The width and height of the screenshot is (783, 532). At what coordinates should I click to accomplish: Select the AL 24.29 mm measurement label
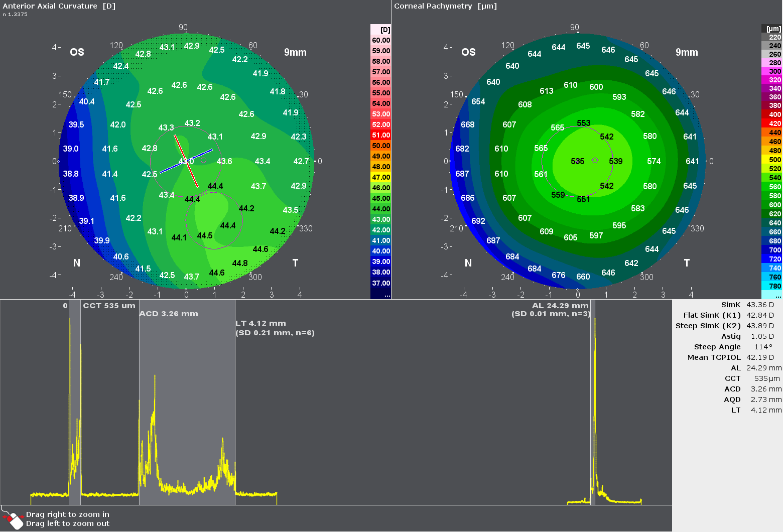(x=560, y=305)
